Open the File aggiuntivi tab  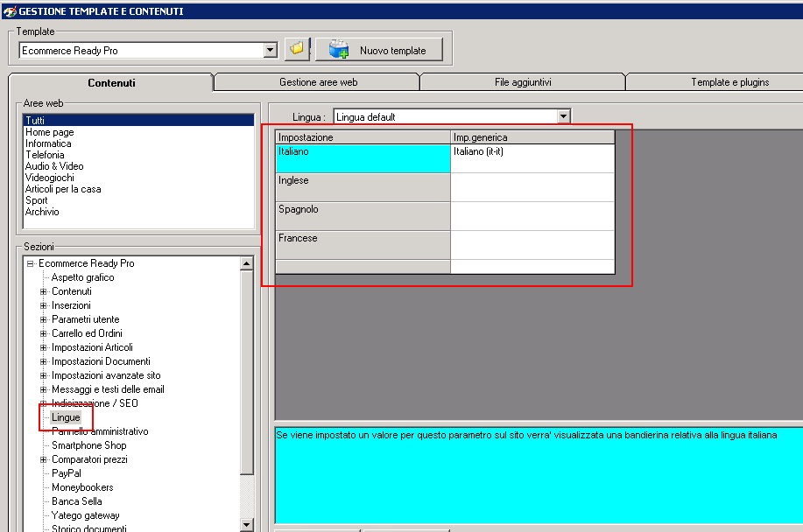pyautogui.click(x=523, y=82)
